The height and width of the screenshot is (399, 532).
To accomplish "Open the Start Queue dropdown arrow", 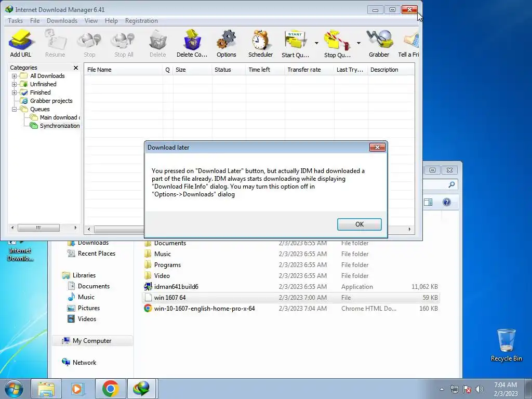I will [x=316, y=43].
